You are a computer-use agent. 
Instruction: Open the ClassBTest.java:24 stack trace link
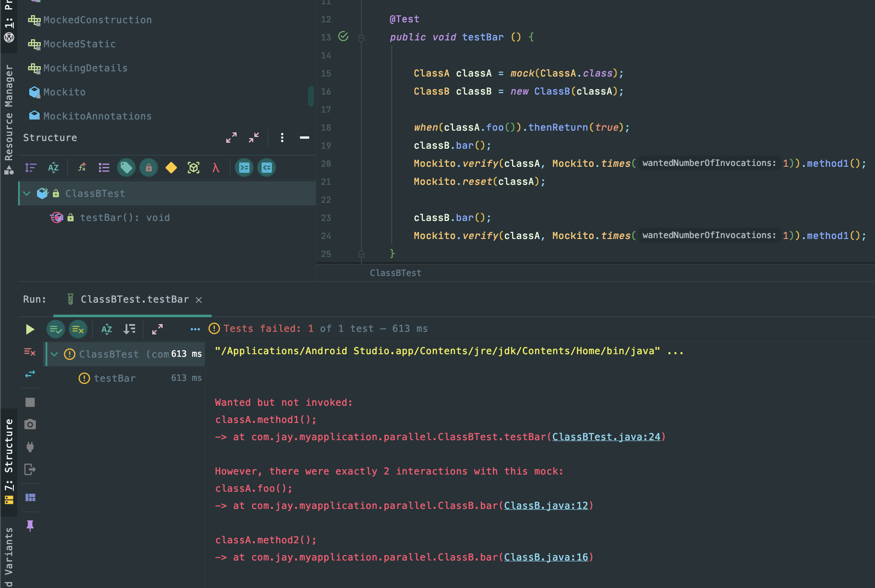tap(606, 437)
